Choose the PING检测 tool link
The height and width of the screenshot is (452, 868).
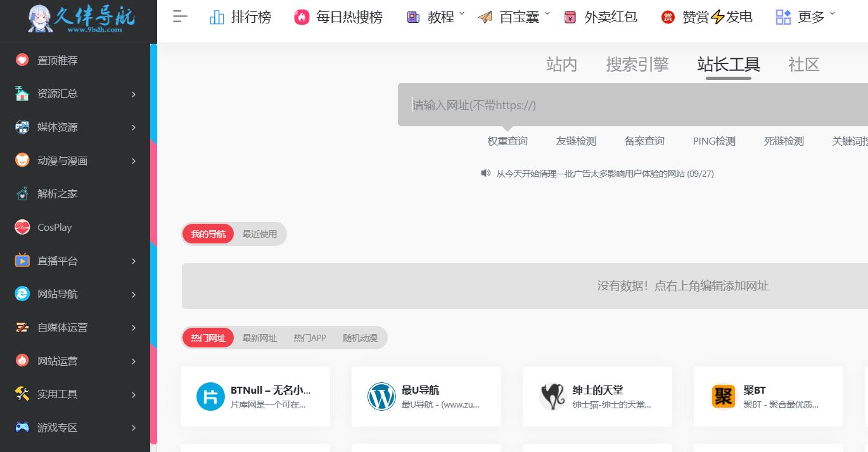(714, 141)
